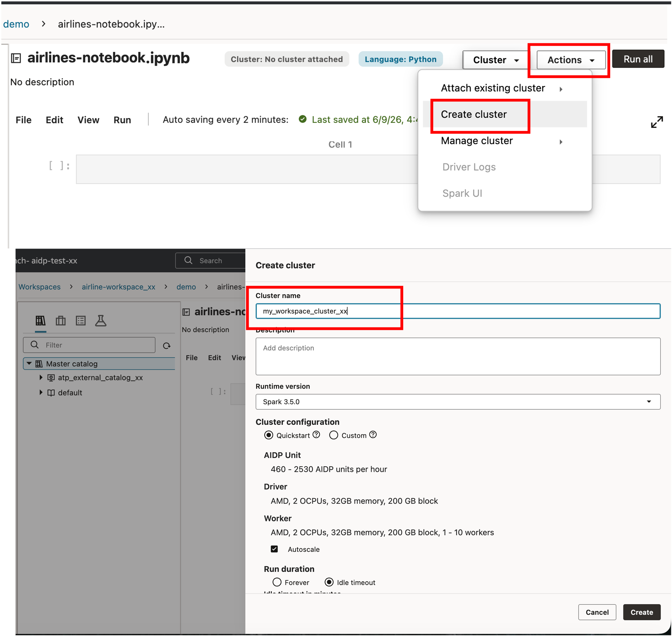This screenshot has width=672, height=636.
Task: Expand the default catalog tree node
Action: [x=41, y=392]
